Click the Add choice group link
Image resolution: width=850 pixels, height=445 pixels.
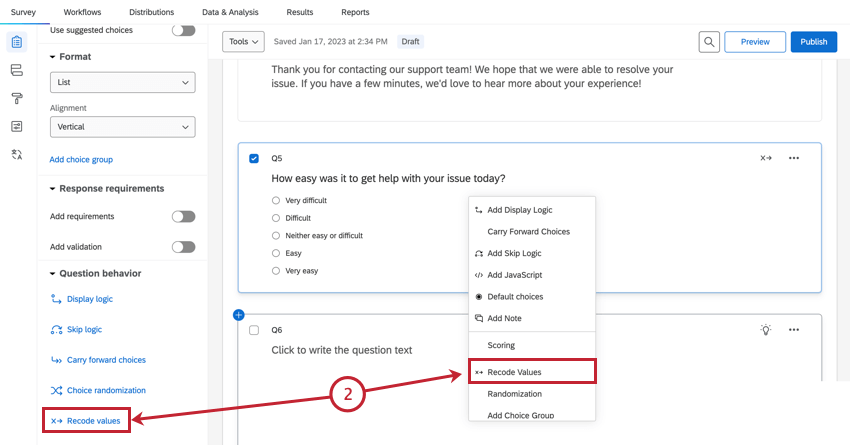coord(81,159)
